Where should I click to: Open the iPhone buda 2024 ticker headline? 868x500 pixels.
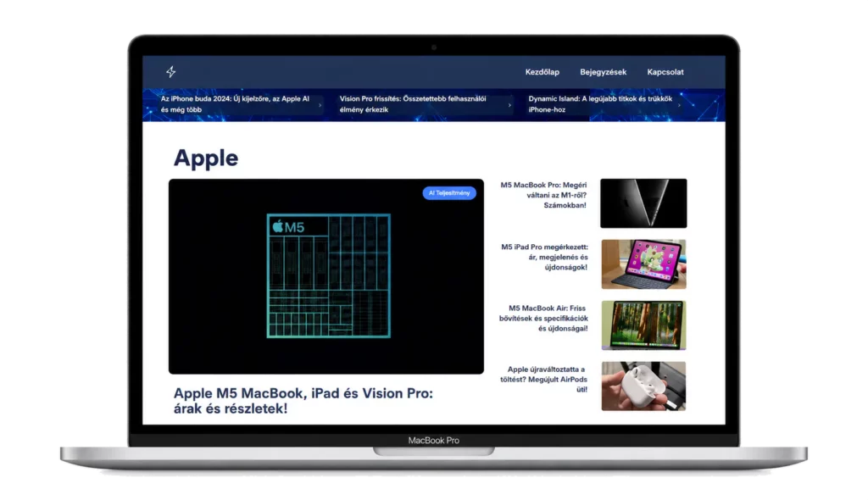coord(236,104)
